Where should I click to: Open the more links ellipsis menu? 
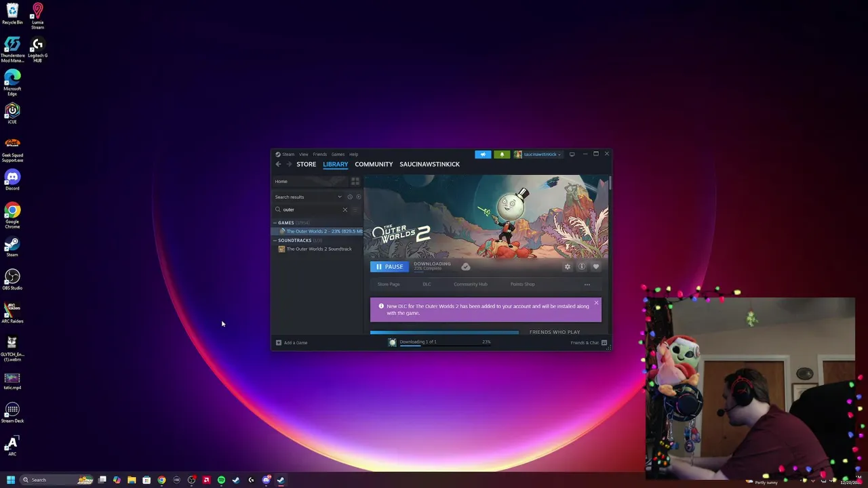[x=587, y=284]
